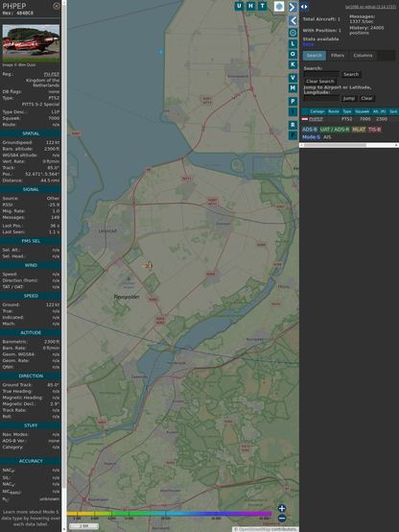
Task: Switch to the Columns tab
Action: click(x=363, y=56)
